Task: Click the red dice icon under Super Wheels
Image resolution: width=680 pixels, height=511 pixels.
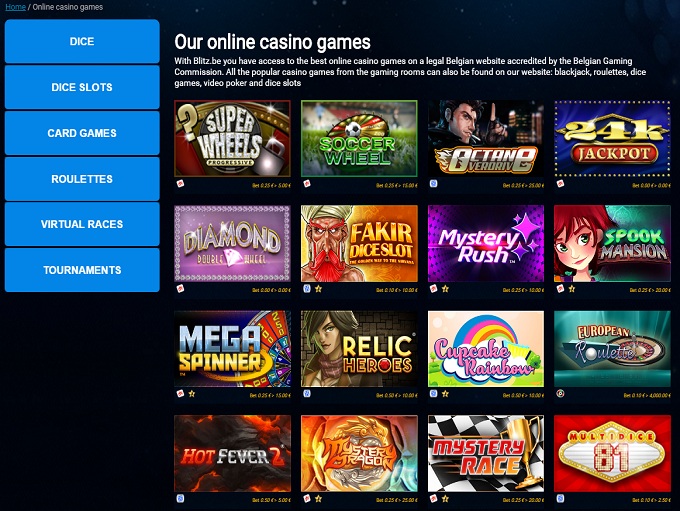Action: pos(180,183)
